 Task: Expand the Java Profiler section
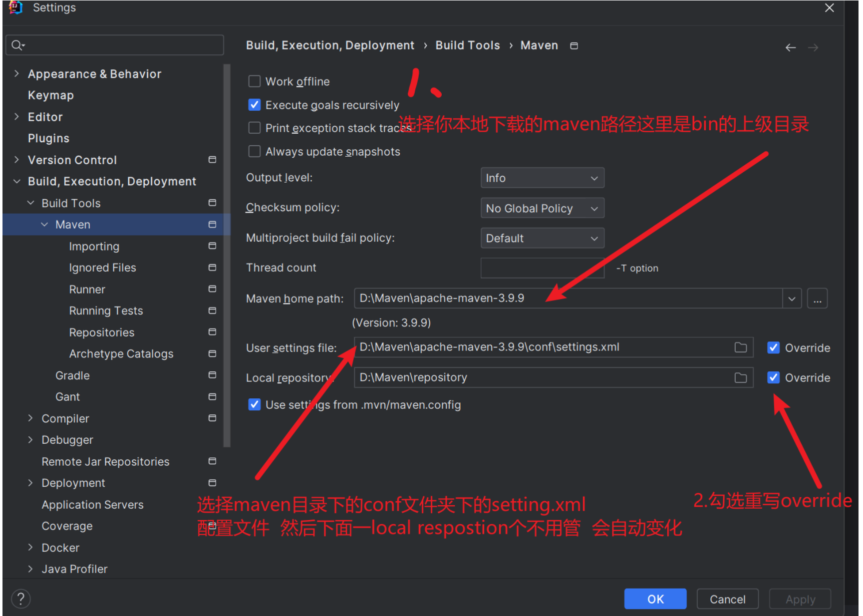click(30, 569)
